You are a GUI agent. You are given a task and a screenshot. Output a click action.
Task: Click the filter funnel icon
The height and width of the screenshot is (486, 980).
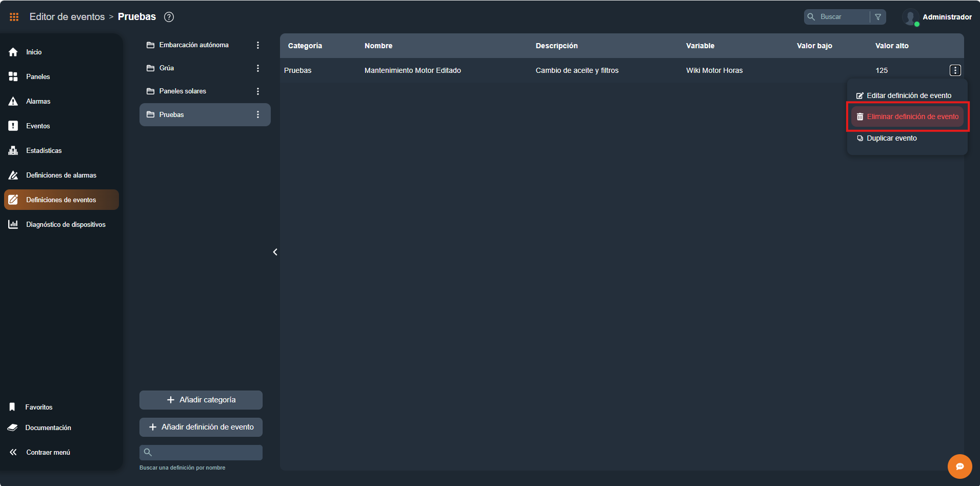pyautogui.click(x=878, y=17)
